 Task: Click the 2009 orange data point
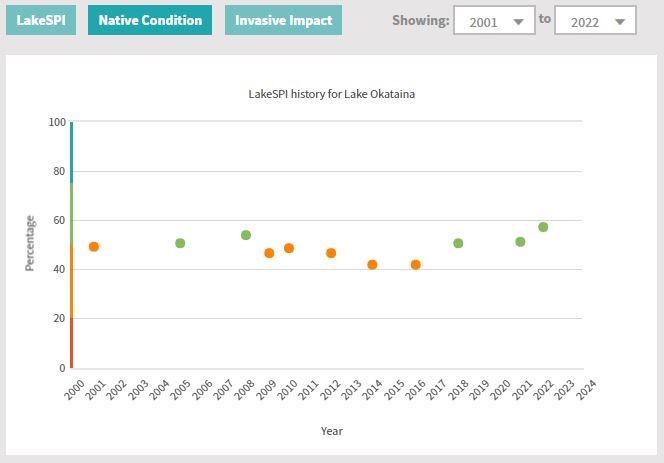[269, 253]
